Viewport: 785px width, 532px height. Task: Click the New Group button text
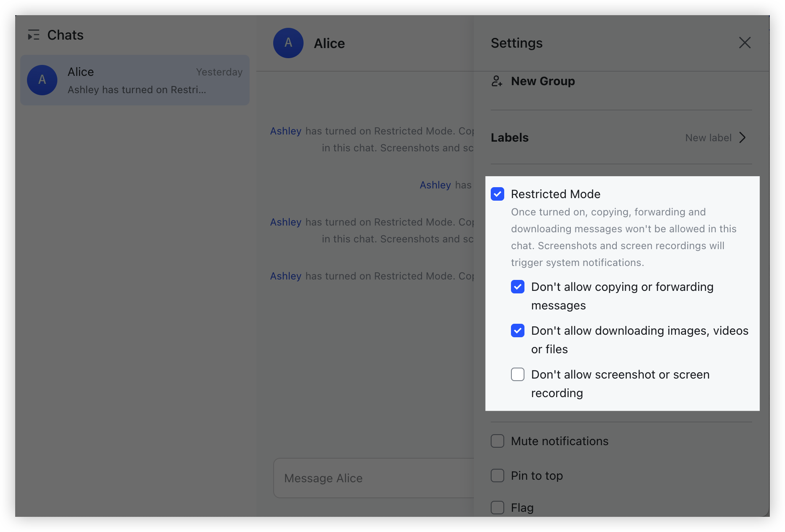click(543, 81)
